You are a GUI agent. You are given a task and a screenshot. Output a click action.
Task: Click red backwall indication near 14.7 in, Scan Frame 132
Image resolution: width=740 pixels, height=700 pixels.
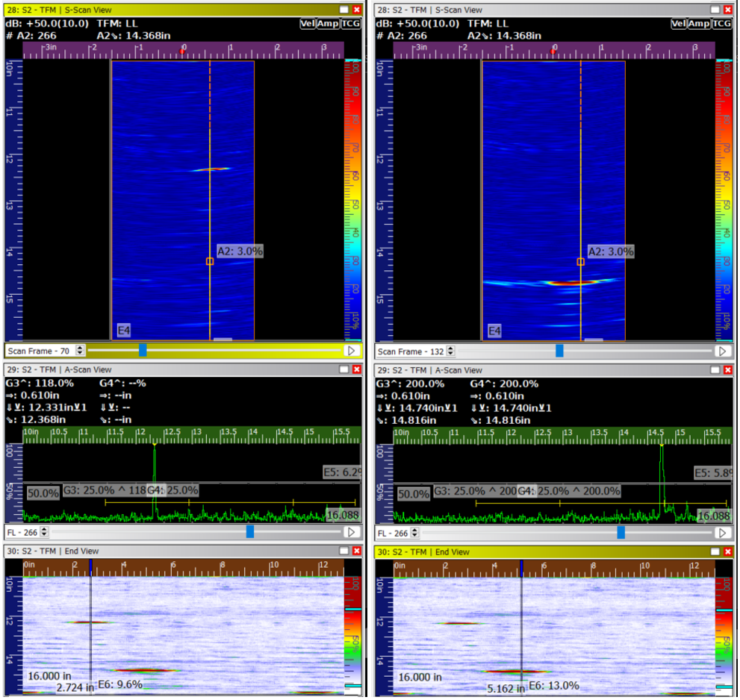[571, 283]
